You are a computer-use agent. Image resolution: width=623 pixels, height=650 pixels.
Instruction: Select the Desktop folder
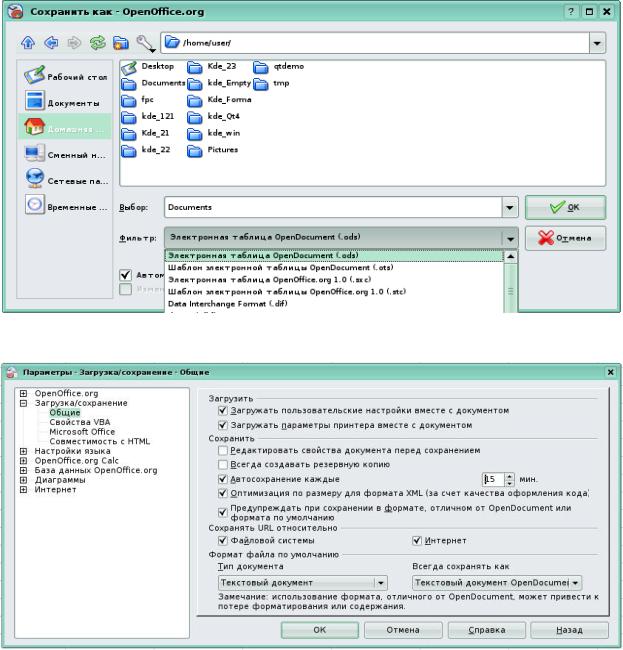pyautogui.click(x=148, y=67)
